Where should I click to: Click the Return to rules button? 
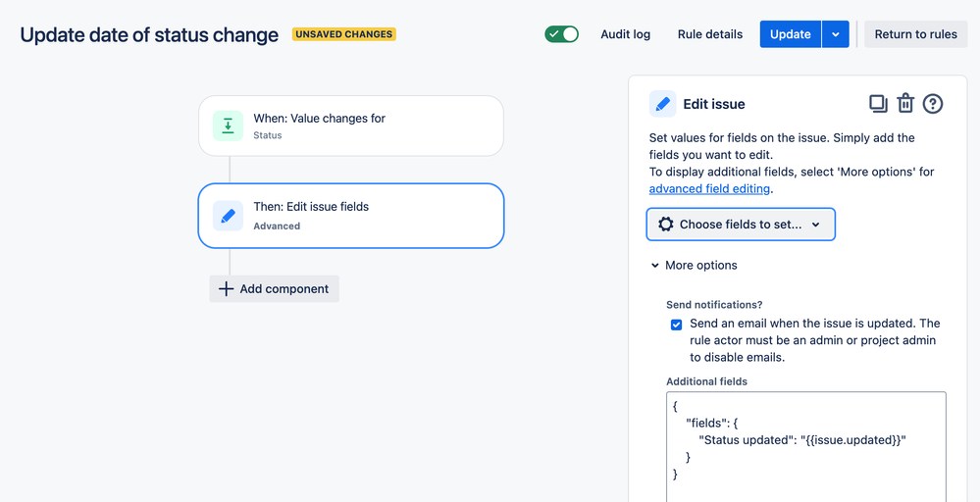(915, 34)
